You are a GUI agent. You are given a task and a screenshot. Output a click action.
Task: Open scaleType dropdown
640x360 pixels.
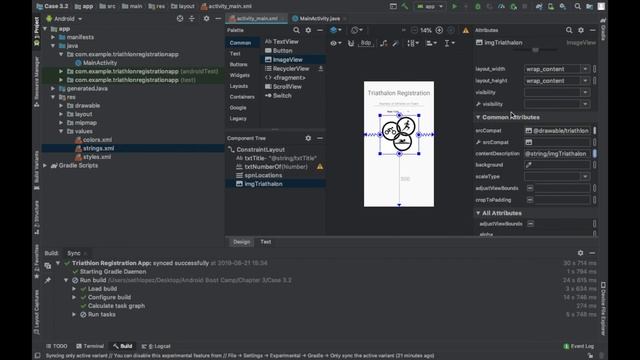click(x=585, y=177)
